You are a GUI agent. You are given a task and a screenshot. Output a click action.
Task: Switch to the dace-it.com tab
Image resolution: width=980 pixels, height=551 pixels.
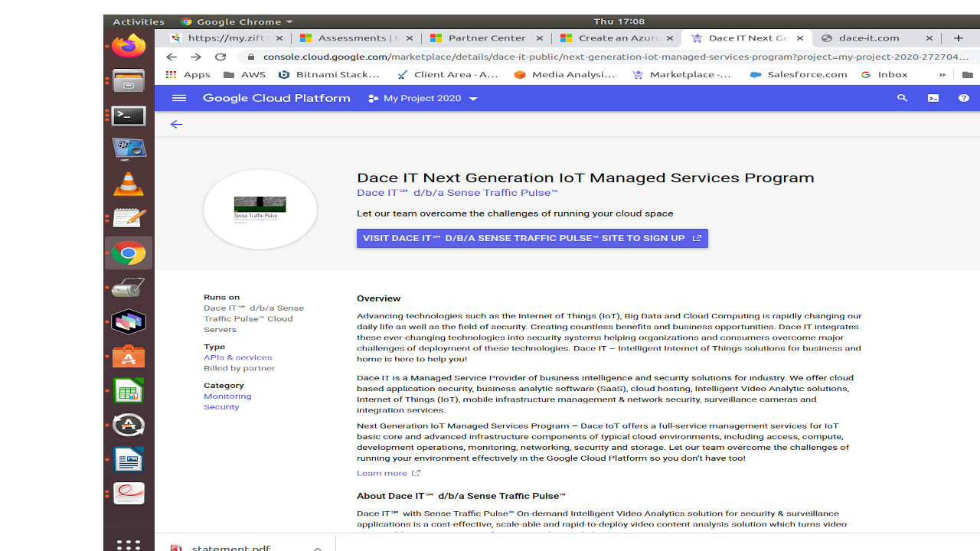point(877,37)
